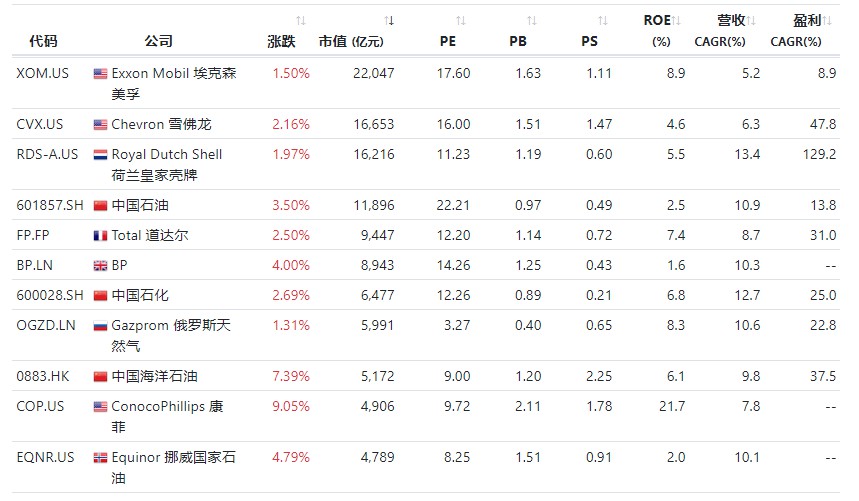Select the 中国石油 company name
This screenshot has width=859, height=501.
tap(139, 205)
